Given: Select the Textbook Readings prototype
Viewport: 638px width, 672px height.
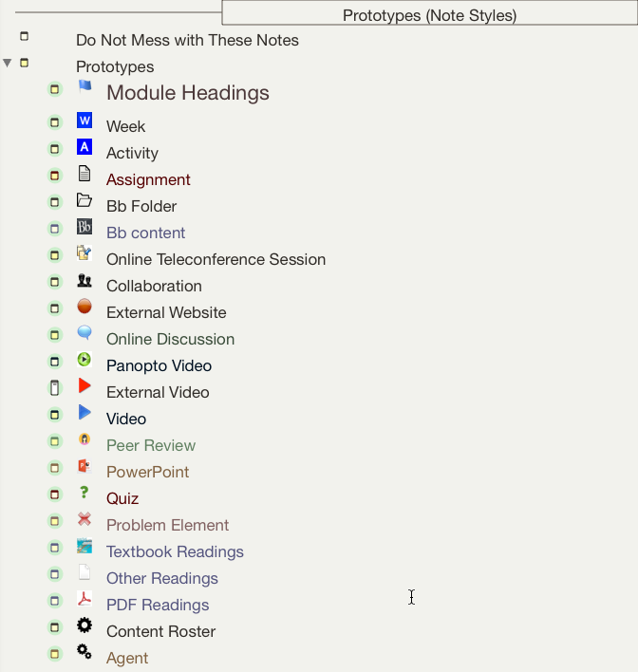Looking at the screenshot, I should [175, 551].
